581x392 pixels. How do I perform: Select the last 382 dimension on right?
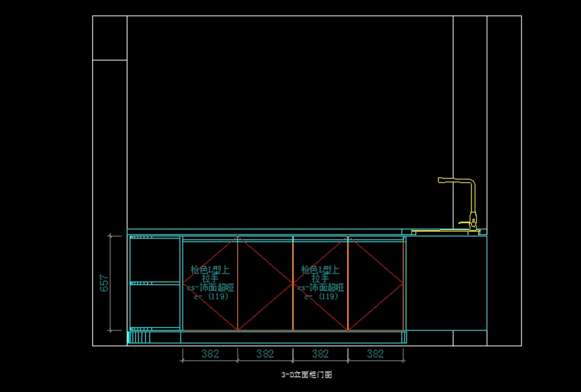375,354
